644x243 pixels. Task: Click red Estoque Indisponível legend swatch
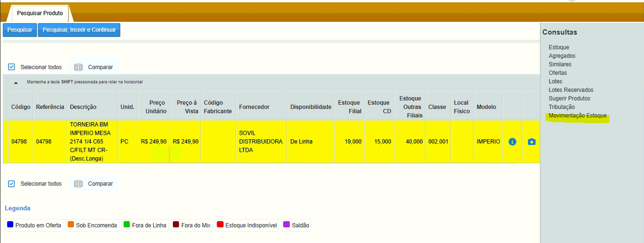[220, 225]
